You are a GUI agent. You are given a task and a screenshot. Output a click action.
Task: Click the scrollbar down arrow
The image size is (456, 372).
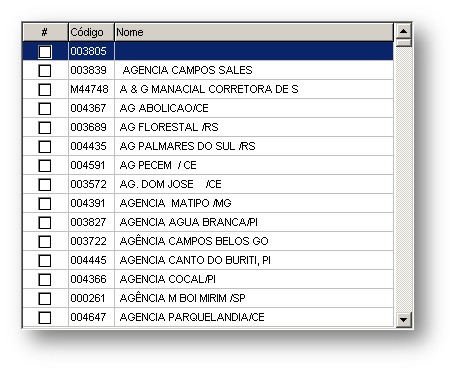[x=403, y=320]
